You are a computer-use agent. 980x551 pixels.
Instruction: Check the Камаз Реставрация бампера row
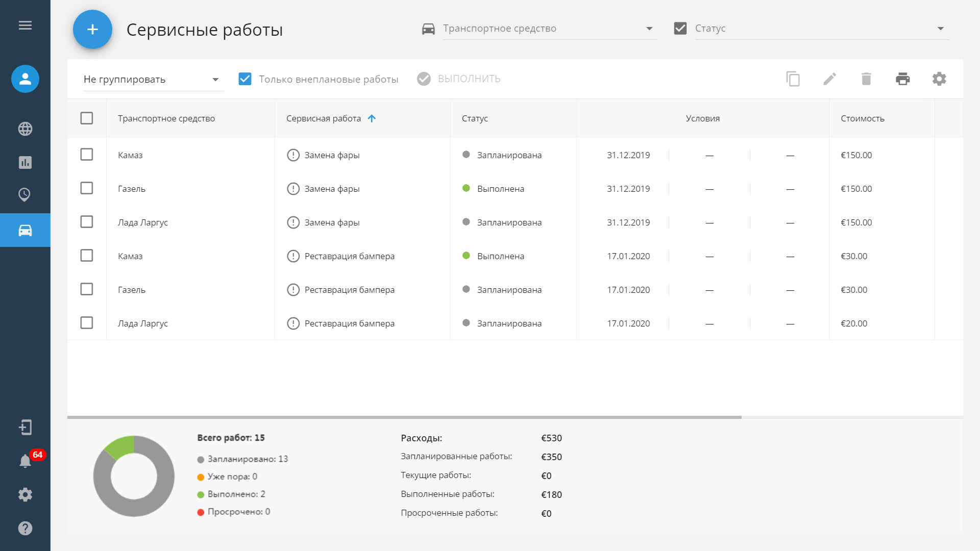click(x=87, y=256)
